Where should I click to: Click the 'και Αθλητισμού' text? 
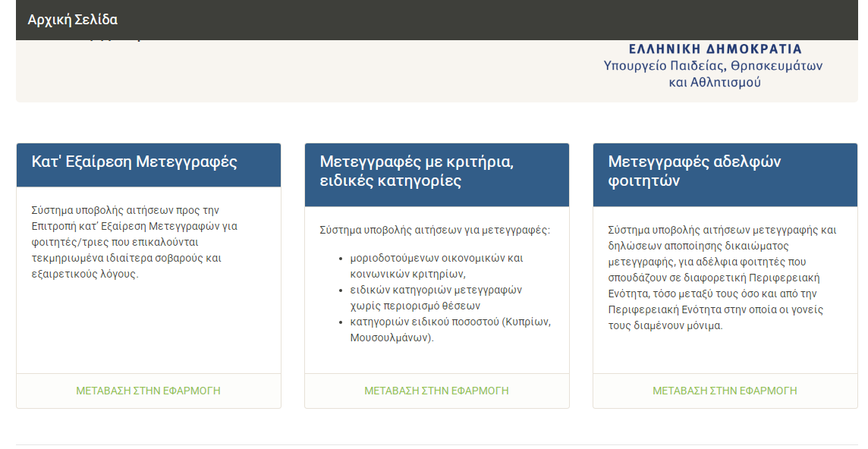coord(714,82)
